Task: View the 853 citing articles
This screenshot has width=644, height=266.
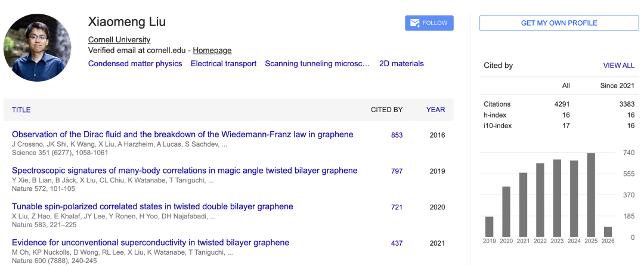Action: (397, 135)
